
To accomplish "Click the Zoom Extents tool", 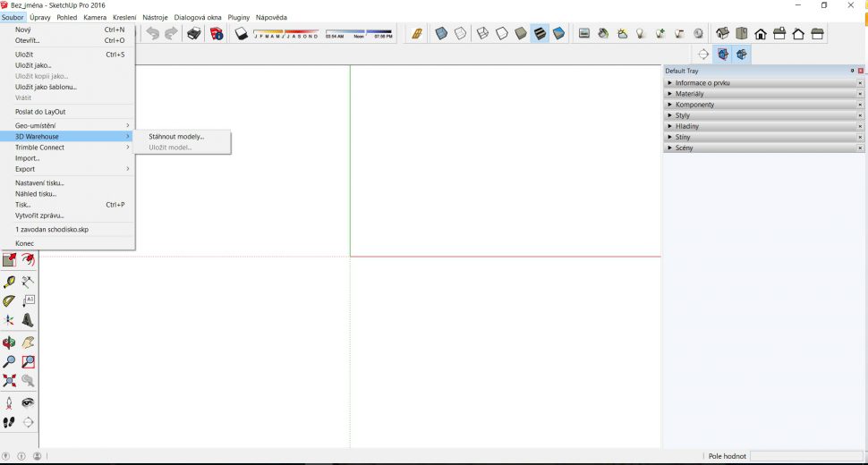I will coord(10,380).
